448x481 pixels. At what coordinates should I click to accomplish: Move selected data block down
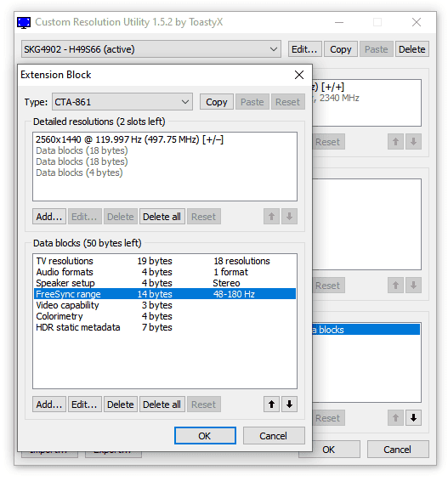(289, 405)
